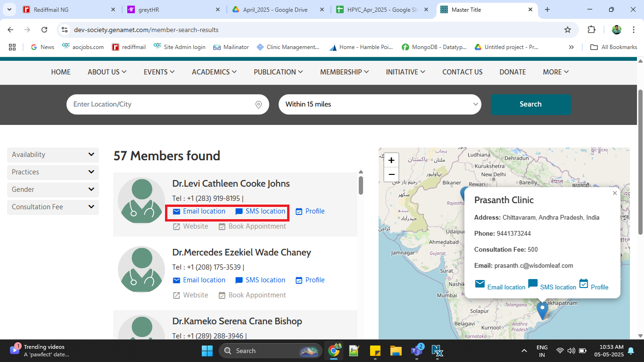Click the Search button

point(530,104)
